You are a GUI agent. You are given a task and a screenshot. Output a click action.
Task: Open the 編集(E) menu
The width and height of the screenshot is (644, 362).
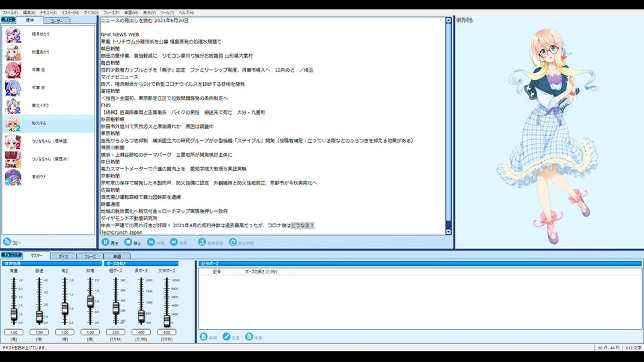[x=29, y=13]
